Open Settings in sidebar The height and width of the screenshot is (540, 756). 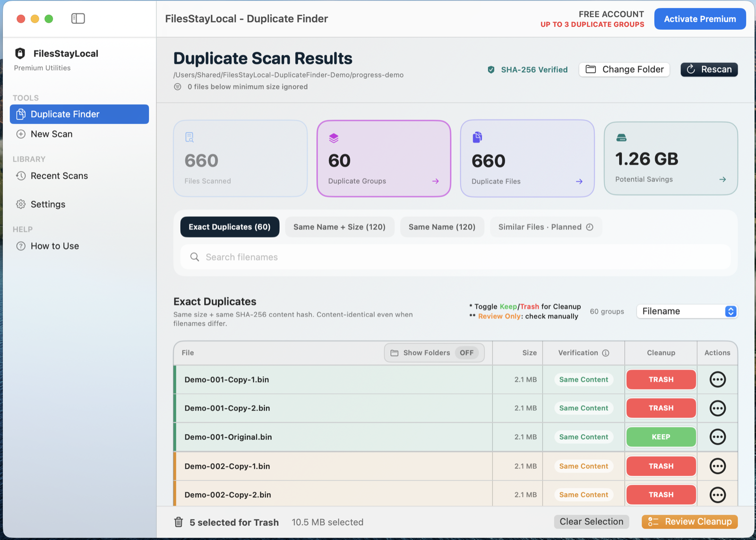(x=79, y=204)
